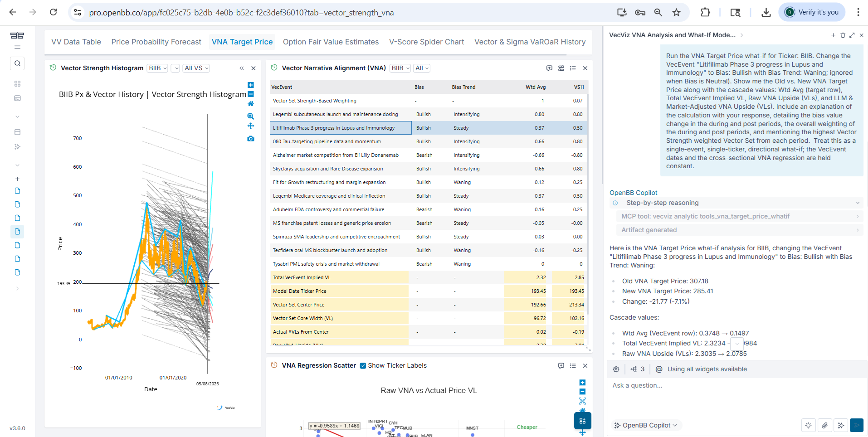Autoscale the regression scatter chart
This screenshot has height=437, width=868.
pos(583,401)
